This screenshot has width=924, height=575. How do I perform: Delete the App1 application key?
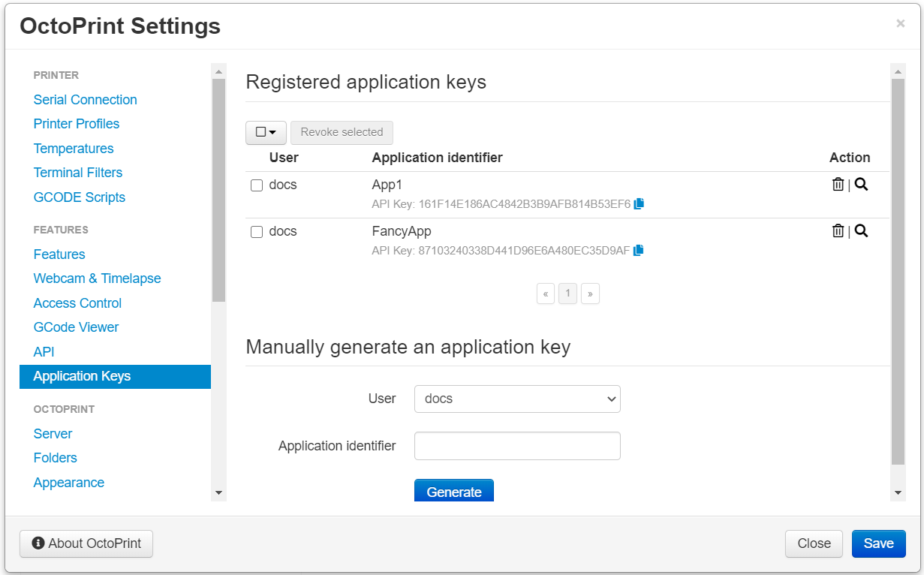(838, 184)
